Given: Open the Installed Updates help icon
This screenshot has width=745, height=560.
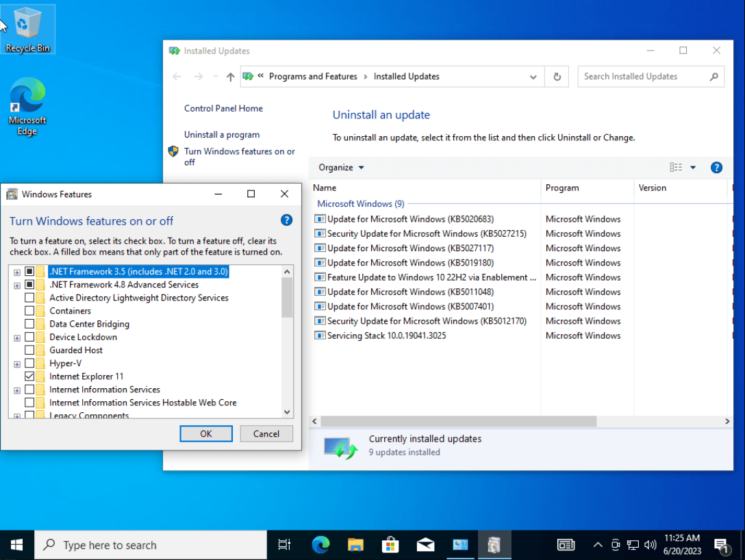Looking at the screenshot, I should click(x=716, y=167).
